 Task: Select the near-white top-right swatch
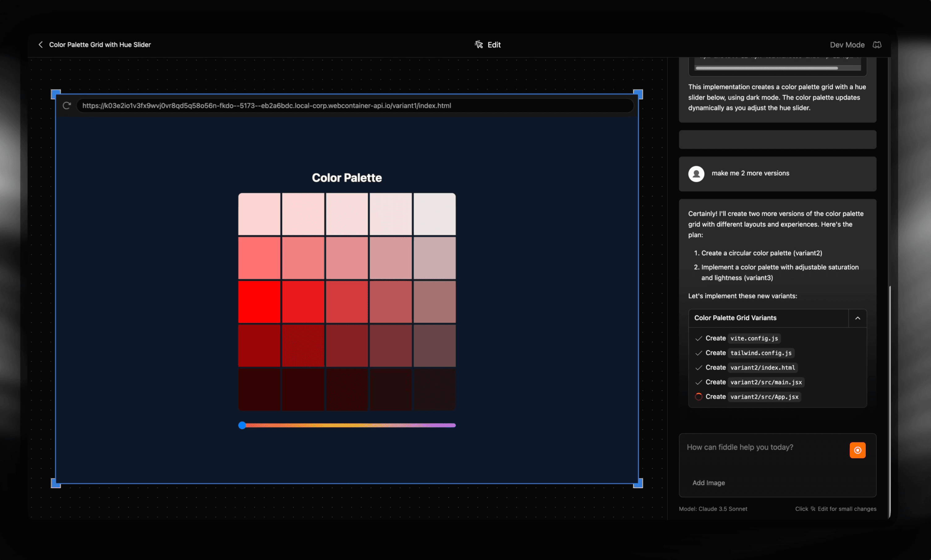[434, 214]
